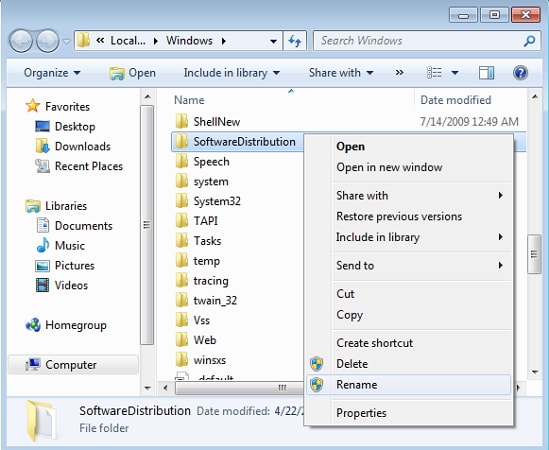Choose Open in new window

(408, 167)
